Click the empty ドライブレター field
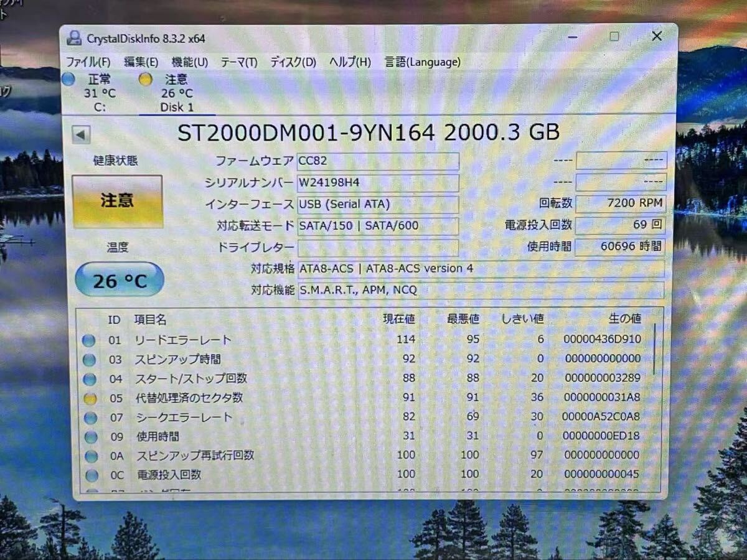Image resolution: width=747 pixels, height=560 pixels. [378, 247]
